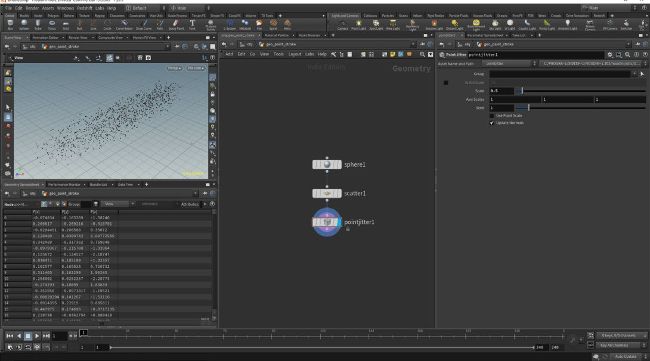Image resolution: width=650 pixels, height=361 pixels.
Task: Toggle the Auto Update option at bottom right
Action: click(x=625, y=356)
